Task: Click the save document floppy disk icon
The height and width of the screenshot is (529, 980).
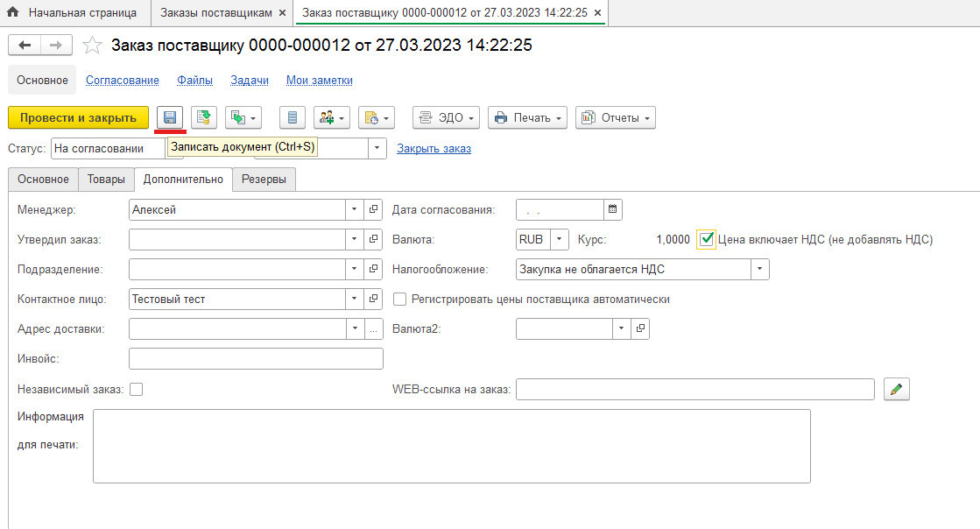Action: coord(170,117)
